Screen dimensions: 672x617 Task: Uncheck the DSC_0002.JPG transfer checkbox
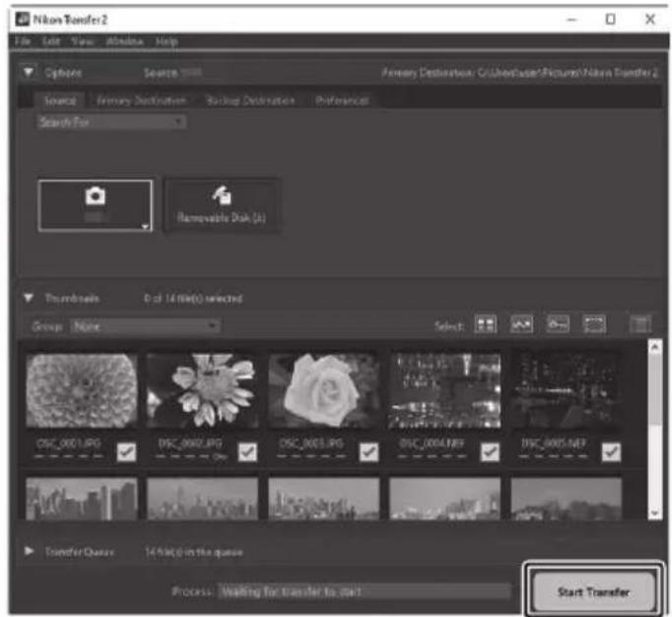(247, 451)
